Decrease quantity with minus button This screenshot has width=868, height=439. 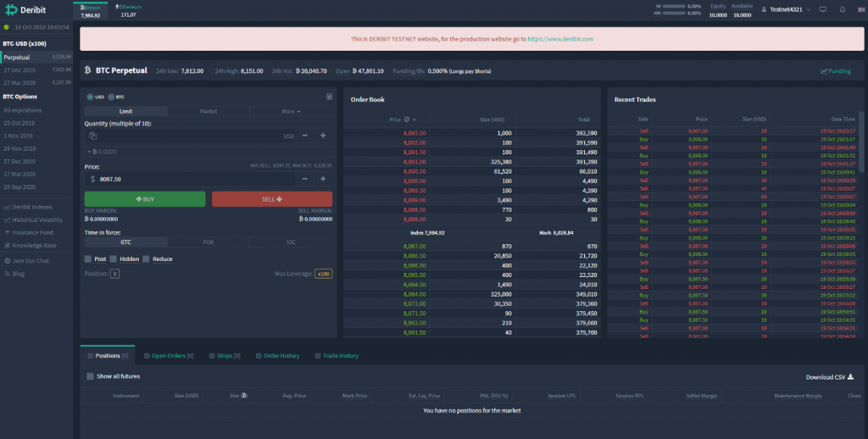click(x=305, y=136)
